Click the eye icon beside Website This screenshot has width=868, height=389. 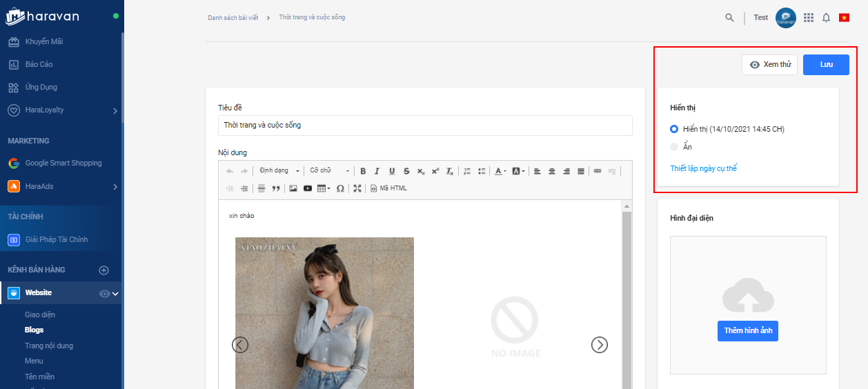[x=104, y=294]
